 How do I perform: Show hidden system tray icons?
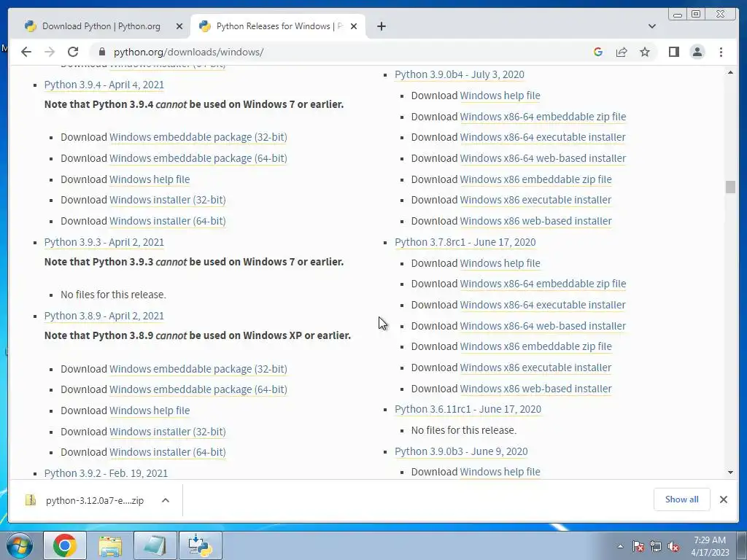click(620, 546)
